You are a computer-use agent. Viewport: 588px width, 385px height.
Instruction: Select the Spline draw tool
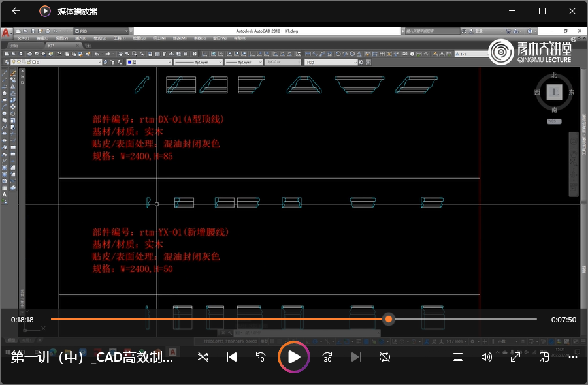[x=5, y=127]
